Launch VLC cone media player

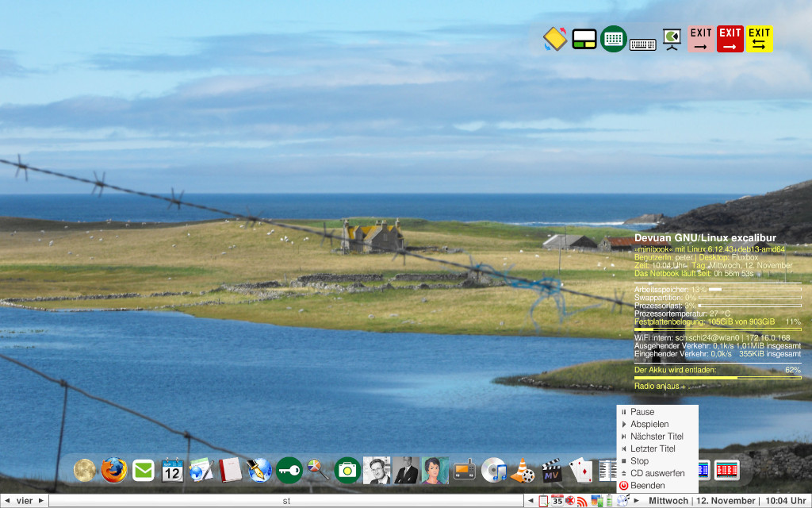click(522, 471)
